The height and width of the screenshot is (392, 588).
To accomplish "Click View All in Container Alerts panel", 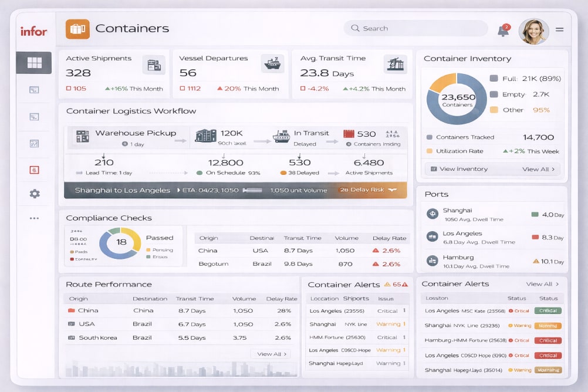I will point(542,284).
